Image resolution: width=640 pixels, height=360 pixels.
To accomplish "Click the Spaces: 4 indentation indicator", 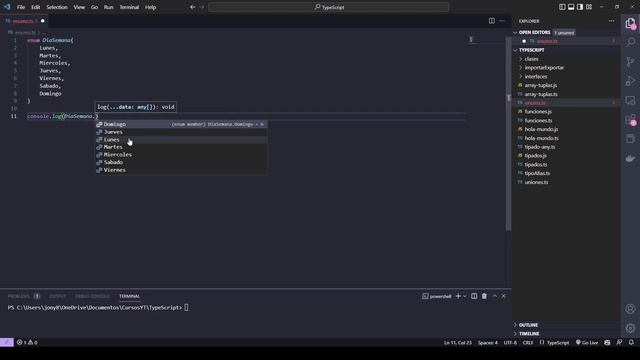I will (487, 342).
